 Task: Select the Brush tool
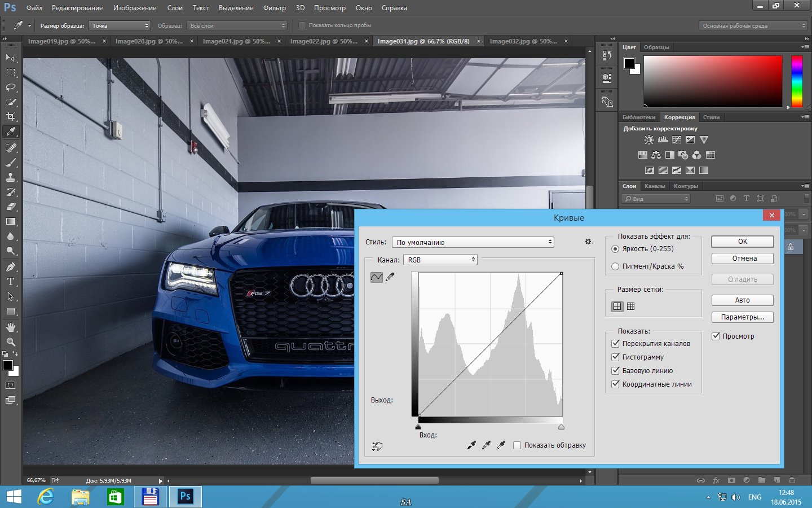click(x=11, y=163)
